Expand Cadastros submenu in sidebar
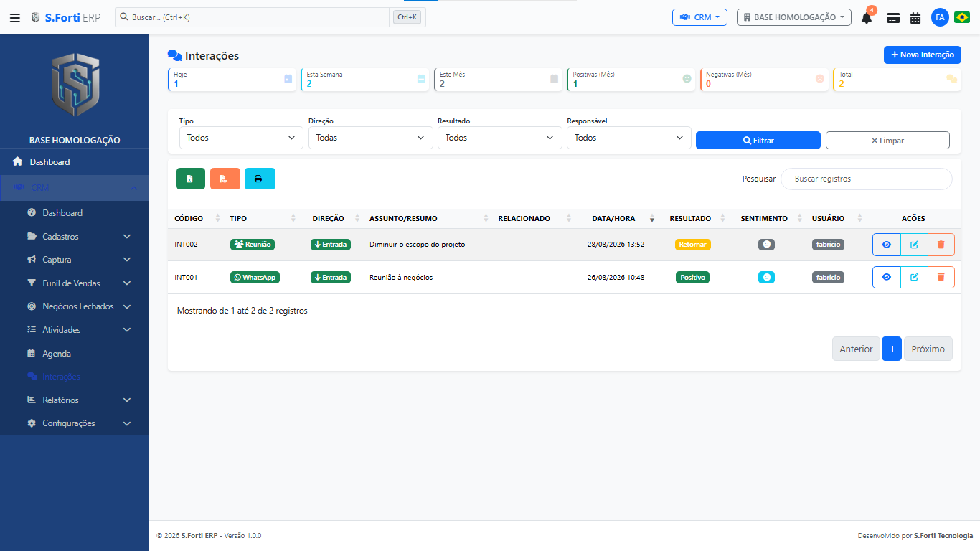980x551 pixels. coord(75,237)
